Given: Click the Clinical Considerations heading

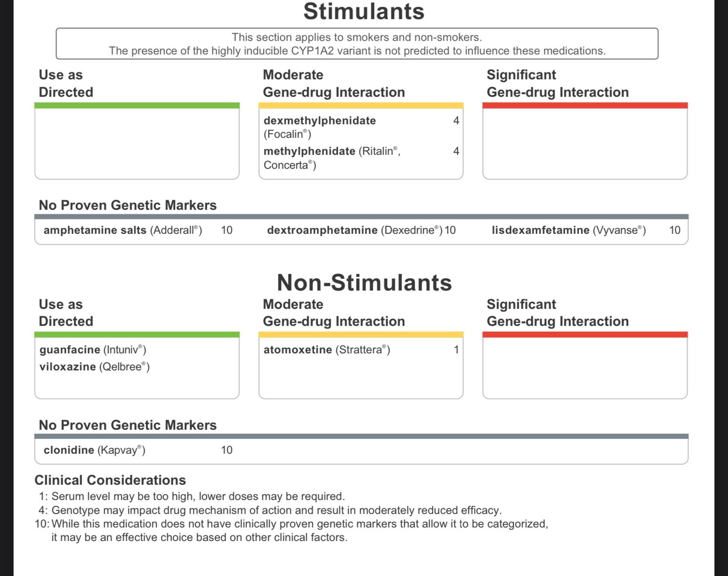Looking at the screenshot, I should point(110,480).
